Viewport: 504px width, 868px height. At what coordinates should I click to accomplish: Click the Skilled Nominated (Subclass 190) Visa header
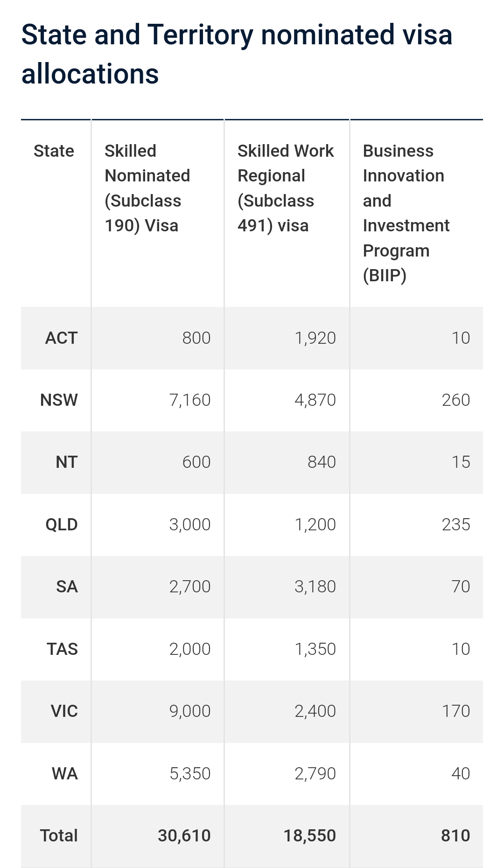coord(147,188)
